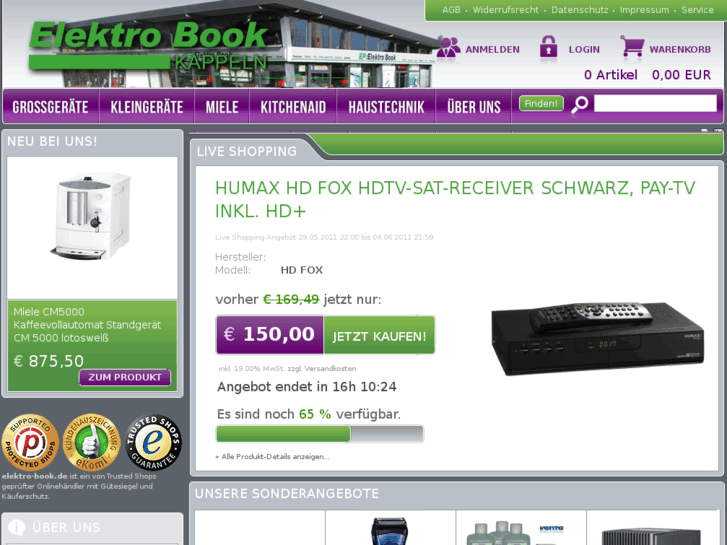The image size is (727, 545).
Task: Open the AGB link
Action: click(451, 10)
